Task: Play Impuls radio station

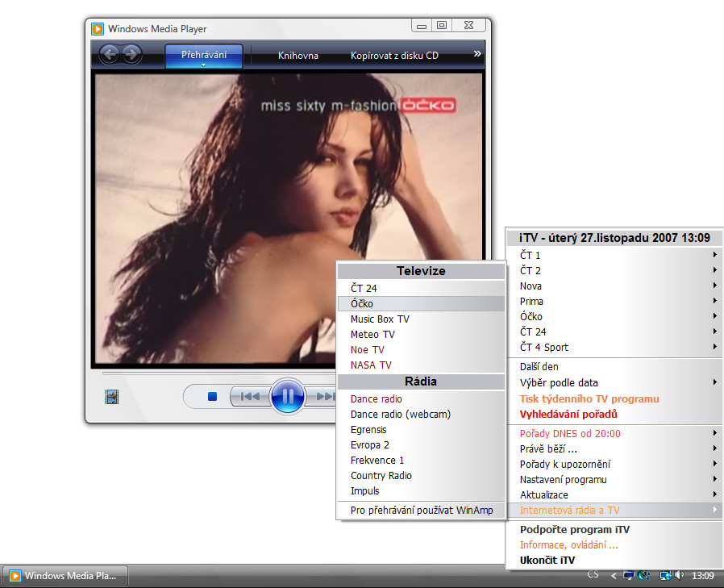Action: (421, 490)
